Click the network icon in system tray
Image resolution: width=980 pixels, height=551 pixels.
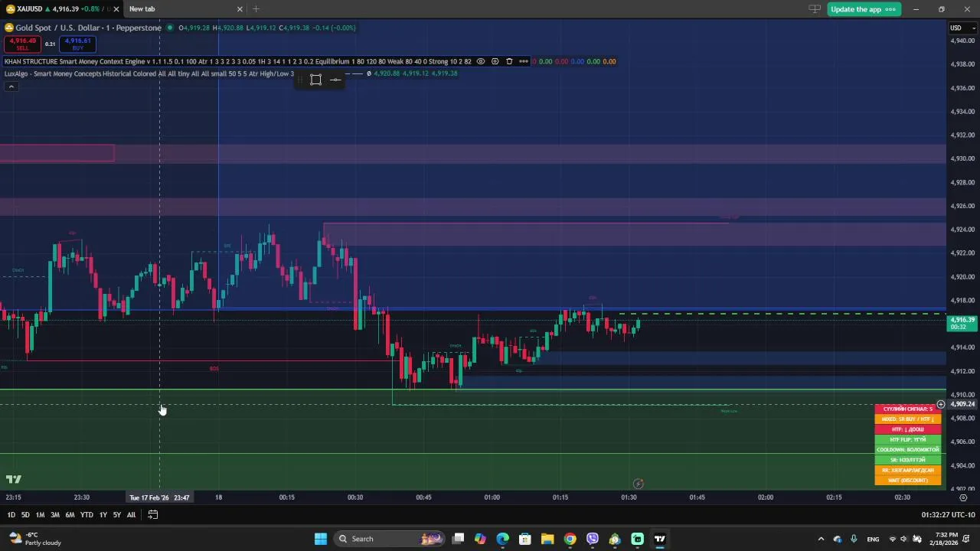[892, 539]
